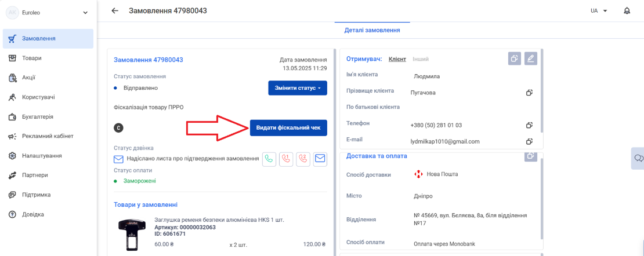Click the first red phone call icon

pyautogui.click(x=286, y=159)
